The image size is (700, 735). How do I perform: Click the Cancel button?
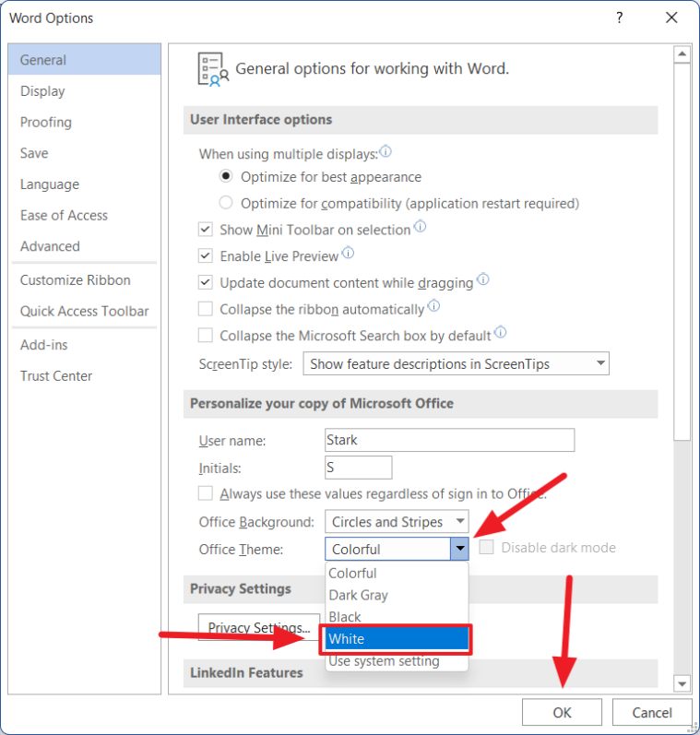652,713
